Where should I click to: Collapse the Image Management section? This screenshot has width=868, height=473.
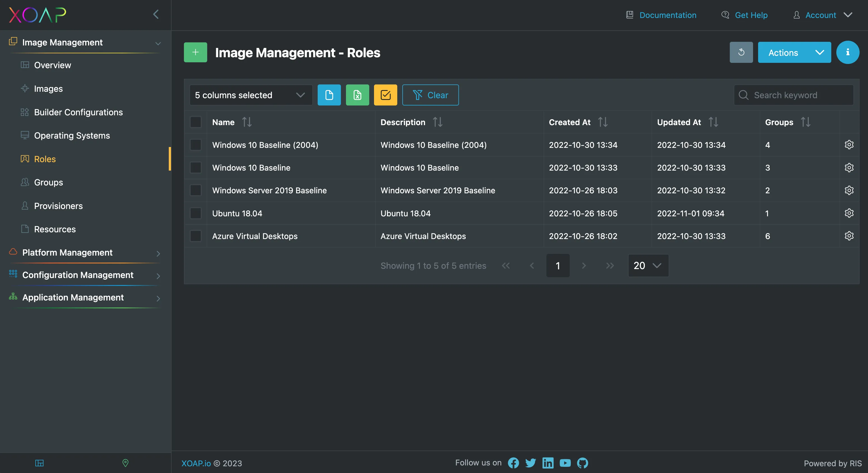pos(85,42)
